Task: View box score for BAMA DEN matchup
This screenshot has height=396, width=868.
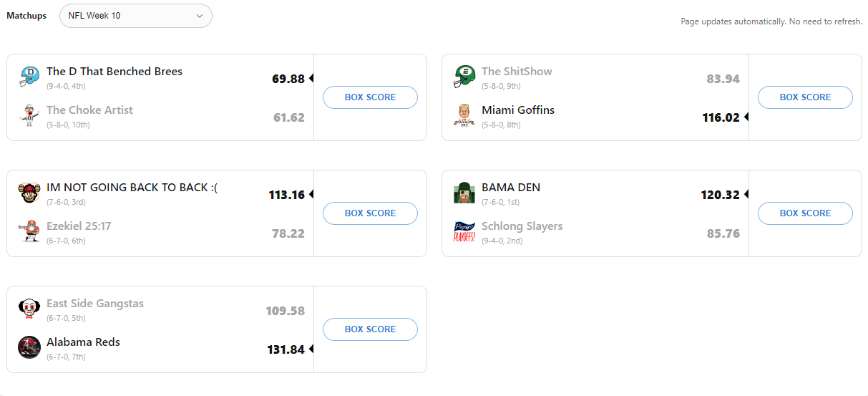Action: coord(805,213)
